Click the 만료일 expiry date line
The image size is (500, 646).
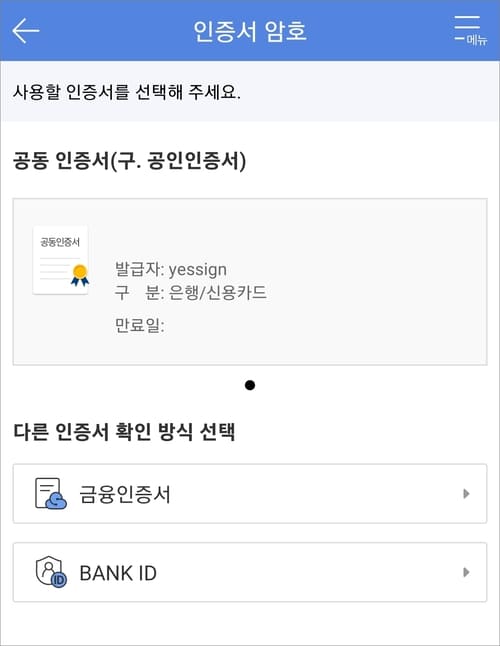[140, 325]
